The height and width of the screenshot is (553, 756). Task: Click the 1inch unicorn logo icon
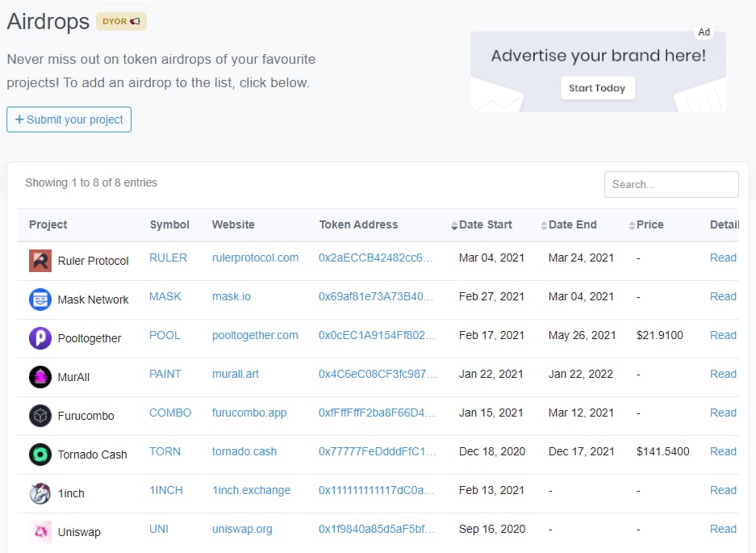(40, 493)
